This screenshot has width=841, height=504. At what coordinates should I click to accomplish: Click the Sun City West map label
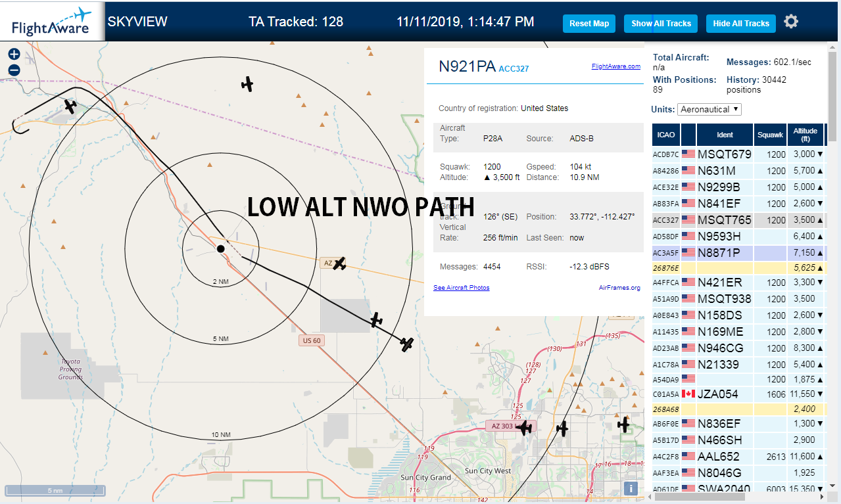[487, 471]
